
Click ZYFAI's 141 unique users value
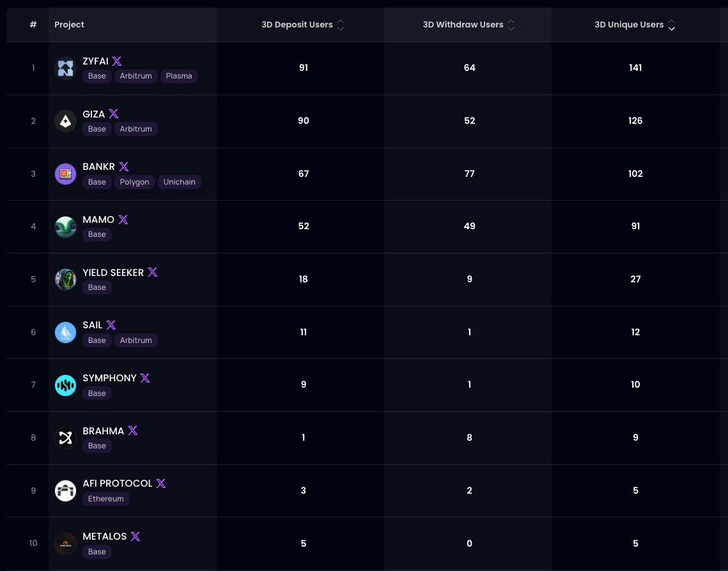tap(635, 68)
